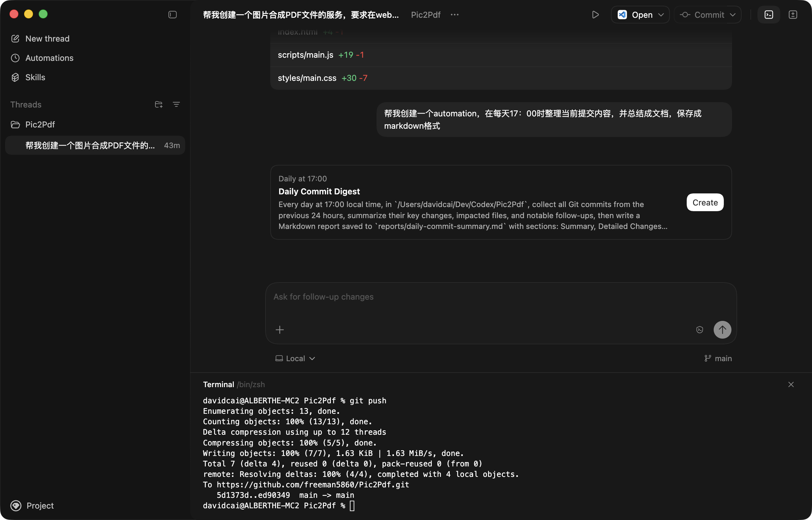Toggle the permissions shield in the composer
Image resolution: width=812 pixels, height=520 pixels.
pos(699,329)
